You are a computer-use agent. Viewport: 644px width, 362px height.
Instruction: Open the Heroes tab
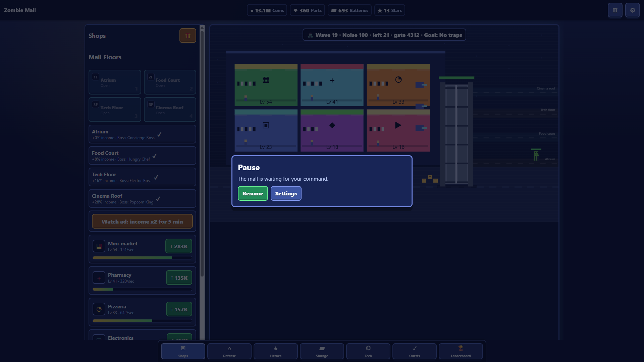coord(276,351)
